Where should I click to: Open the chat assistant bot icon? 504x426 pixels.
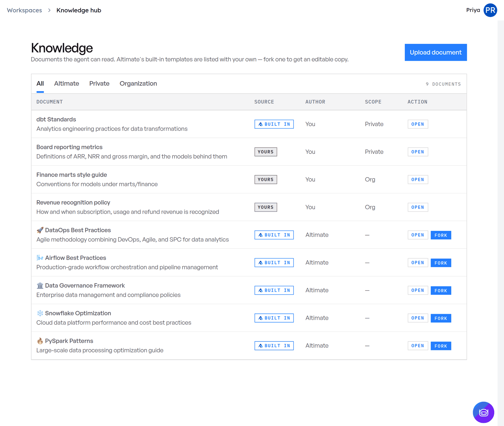pyautogui.click(x=483, y=412)
